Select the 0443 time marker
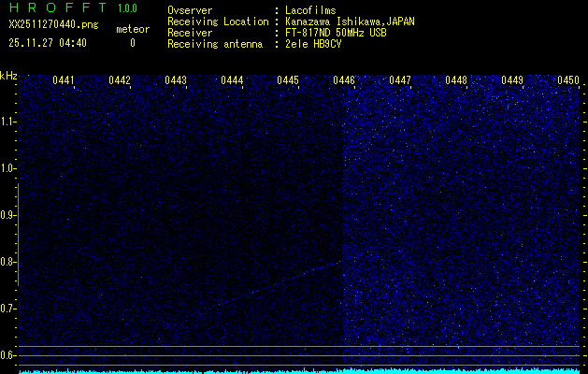The image size is (588, 374). coord(176,80)
